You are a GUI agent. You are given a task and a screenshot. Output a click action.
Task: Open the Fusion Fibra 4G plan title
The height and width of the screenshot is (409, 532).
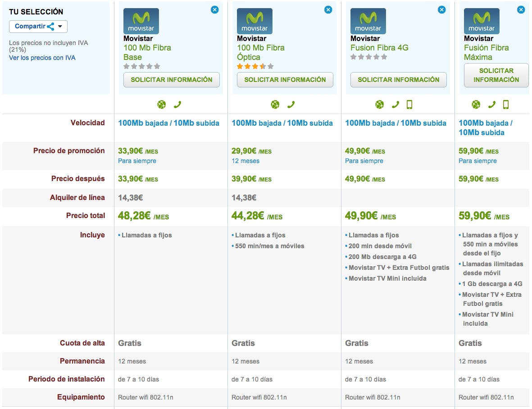[x=379, y=48]
